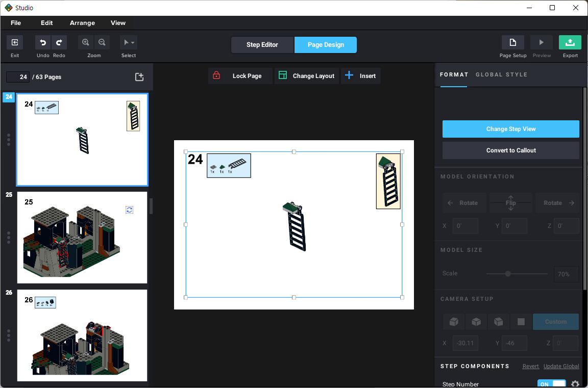Screen dimensions: 588x388
Task: Click the Update Global link
Action: (x=561, y=366)
